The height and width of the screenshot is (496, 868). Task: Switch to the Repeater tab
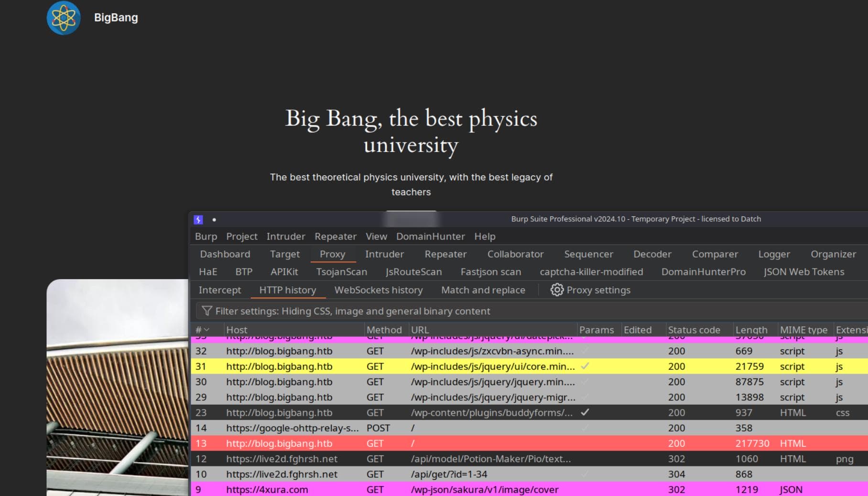tap(445, 254)
